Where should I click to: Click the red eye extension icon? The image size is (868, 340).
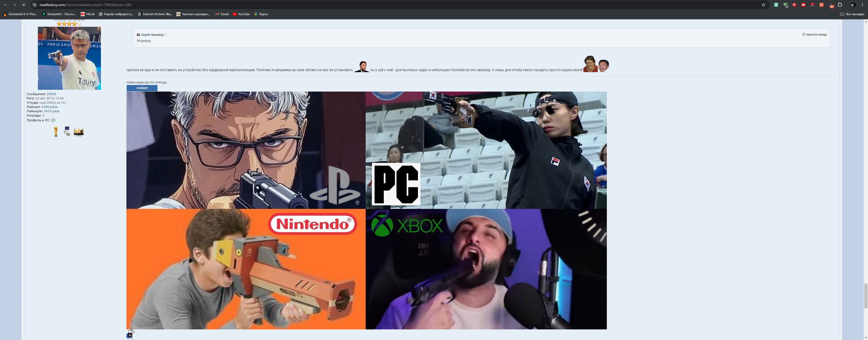tap(803, 5)
